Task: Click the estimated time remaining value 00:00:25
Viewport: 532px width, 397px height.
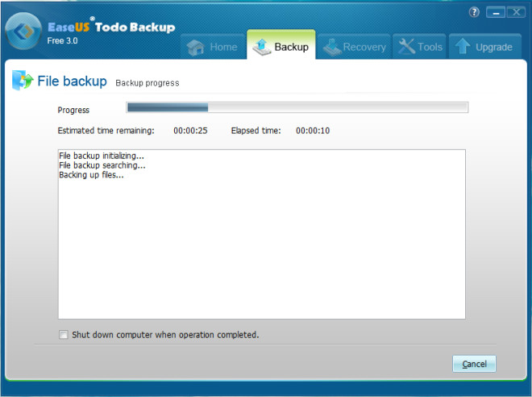Action: pos(190,131)
